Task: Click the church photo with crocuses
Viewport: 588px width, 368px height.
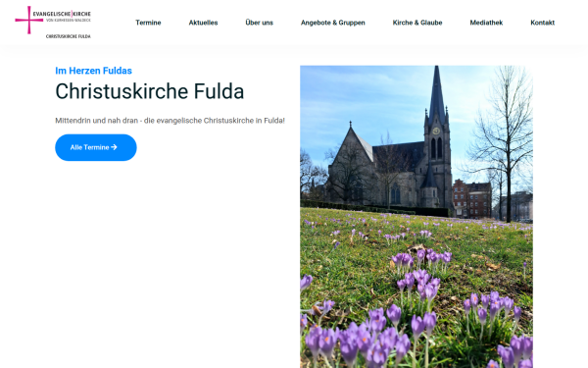Action: pos(416,217)
